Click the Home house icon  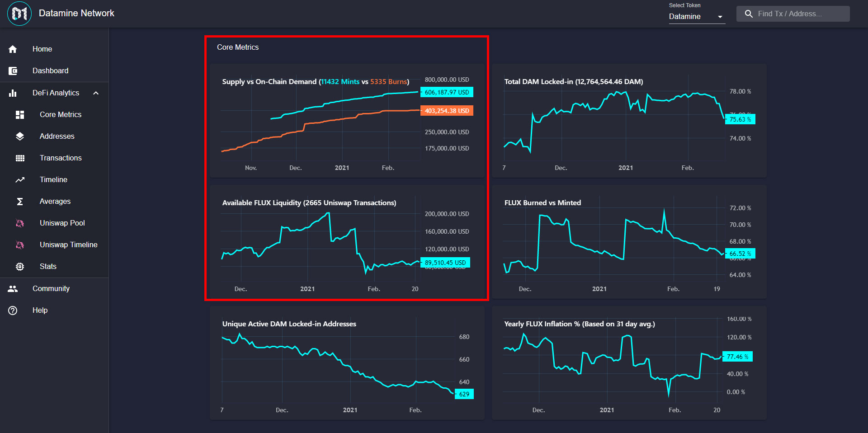click(x=13, y=49)
